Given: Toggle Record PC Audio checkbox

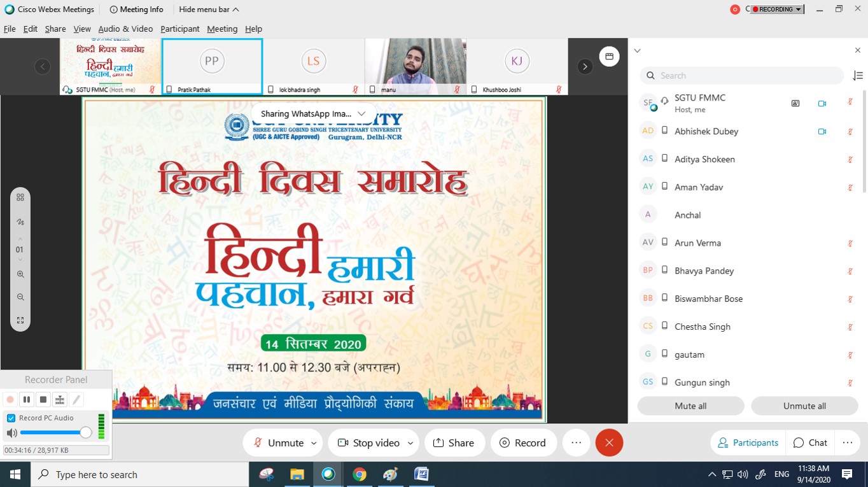Looking at the screenshot, I should click(x=11, y=418).
